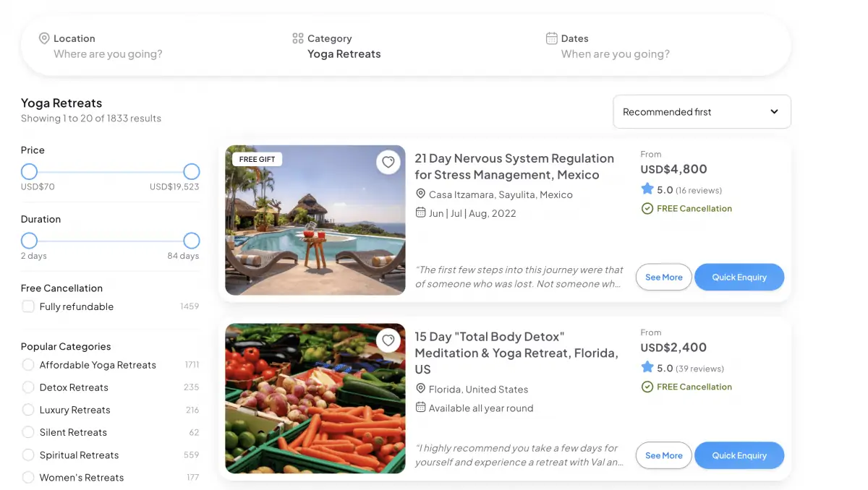The height and width of the screenshot is (490, 868).
Task: Open the 15 Day Total Body Detox title
Action: point(516,353)
